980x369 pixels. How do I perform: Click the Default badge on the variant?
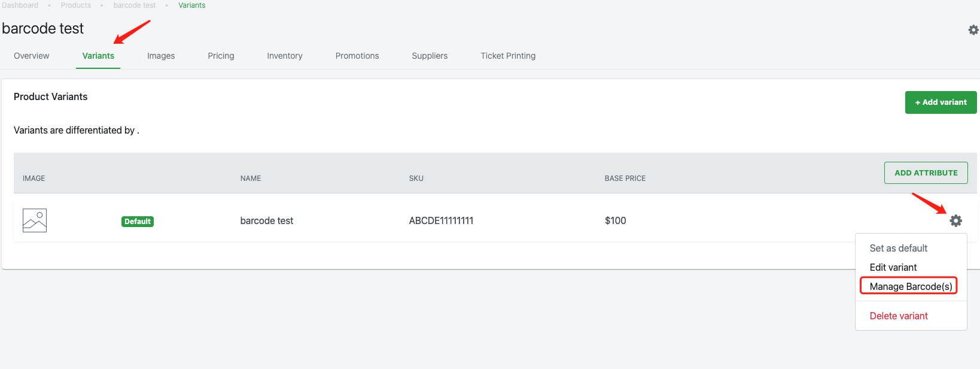coord(138,222)
